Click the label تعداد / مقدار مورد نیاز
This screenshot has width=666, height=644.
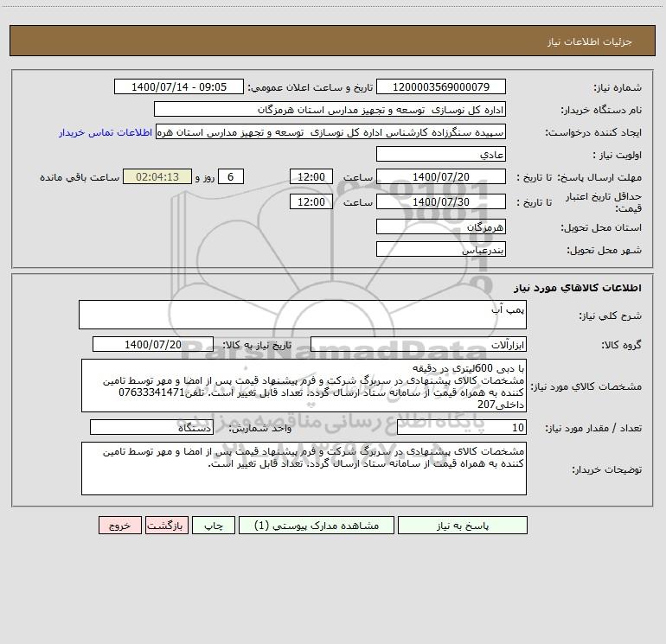click(593, 428)
